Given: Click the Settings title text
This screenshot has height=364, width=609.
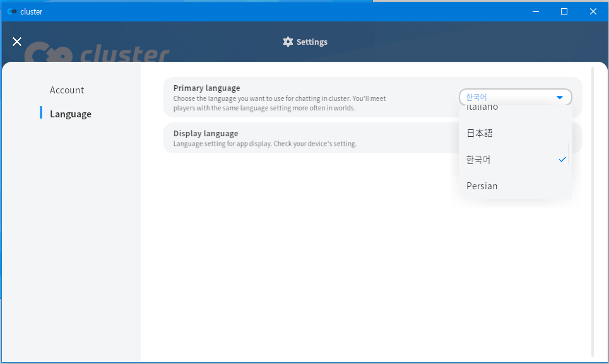Looking at the screenshot, I should pyautogui.click(x=312, y=42).
